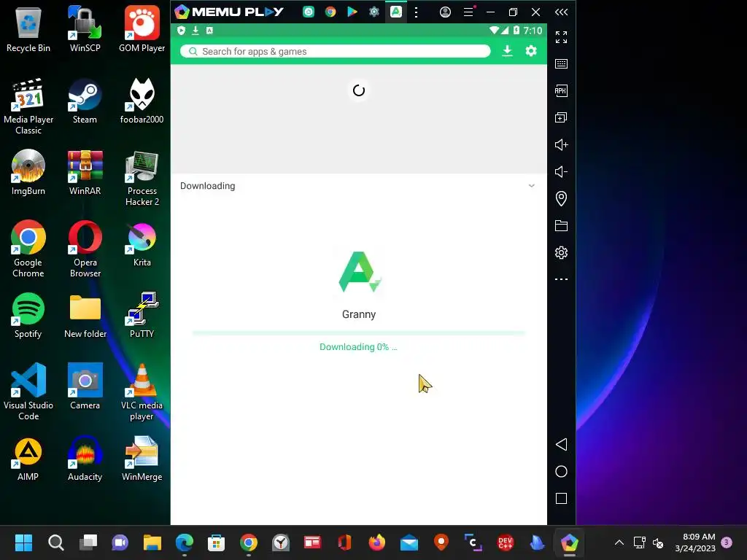Select Steam desktop shortcut
747x560 pixels.
(x=85, y=101)
